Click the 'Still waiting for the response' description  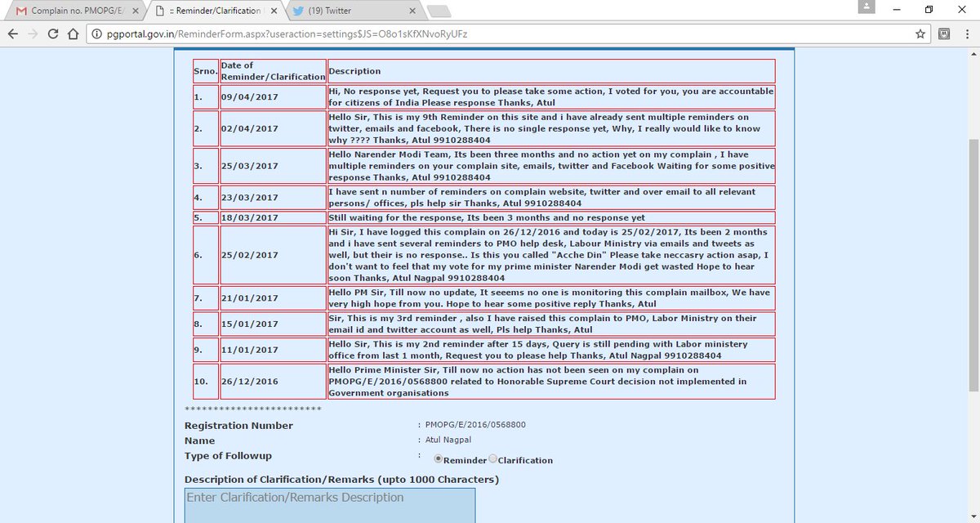[551, 218]
